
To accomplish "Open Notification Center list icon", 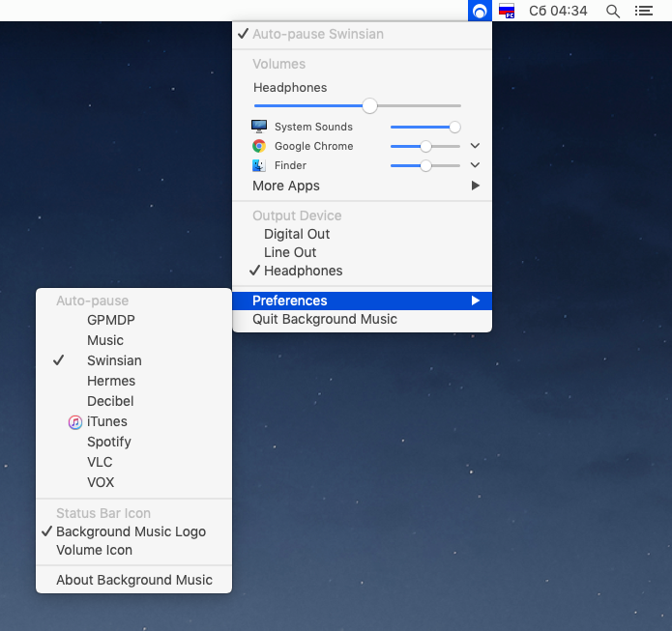I will click(x=644, y=11).
